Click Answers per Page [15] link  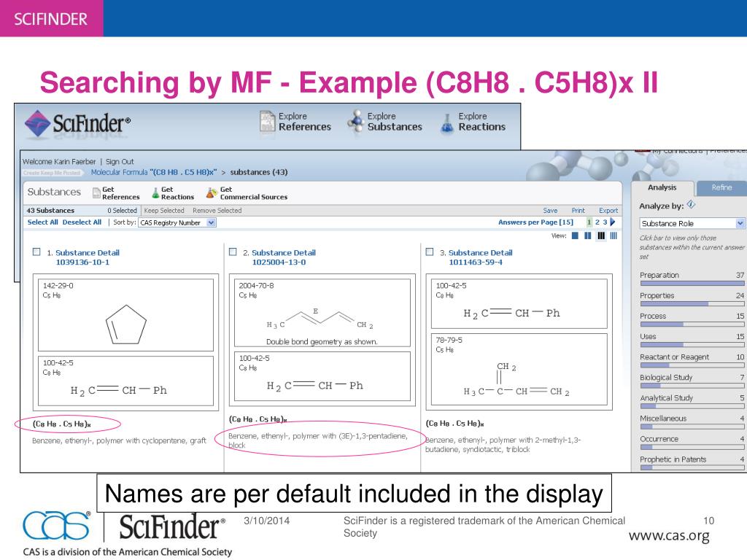(535, 222)
